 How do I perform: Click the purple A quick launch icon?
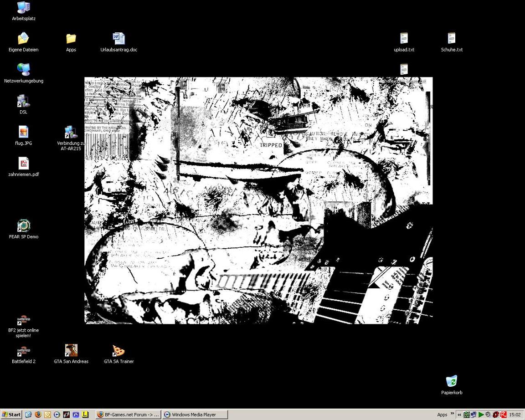(76, 415)
